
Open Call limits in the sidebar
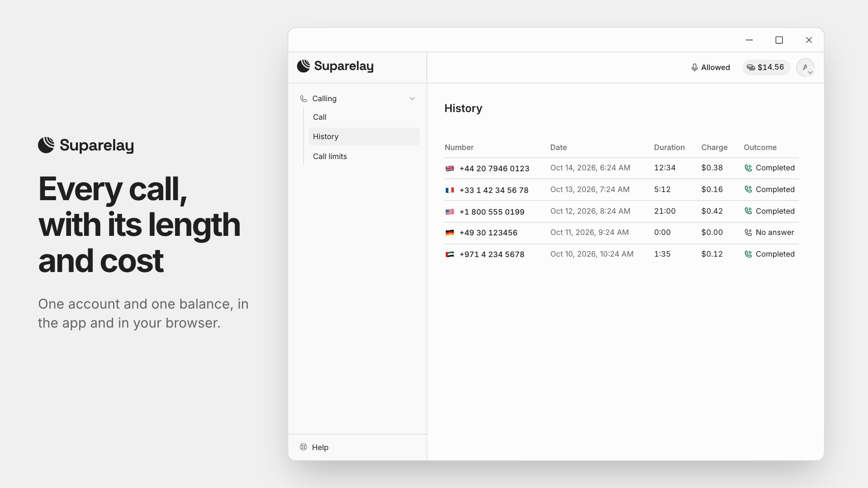[x=330, y=156]
